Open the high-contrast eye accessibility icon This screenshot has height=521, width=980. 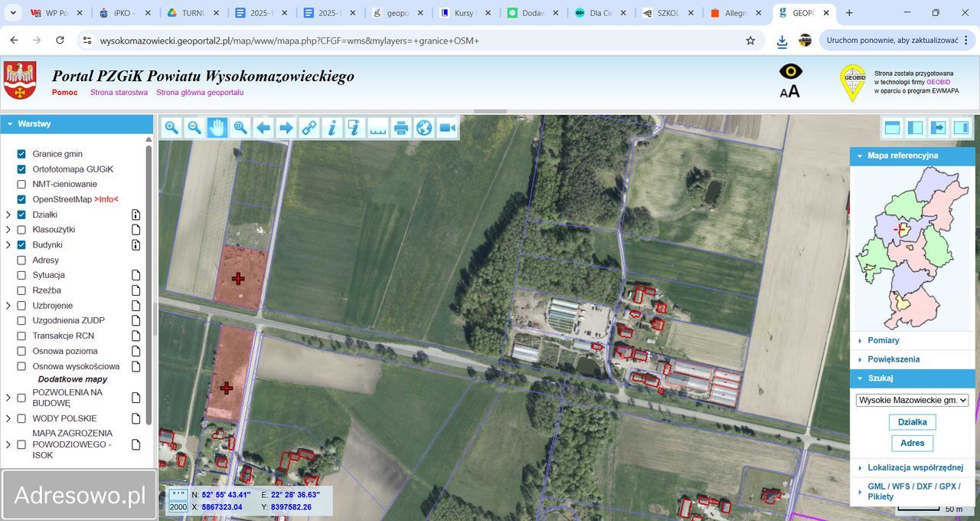tap(790, 71)
